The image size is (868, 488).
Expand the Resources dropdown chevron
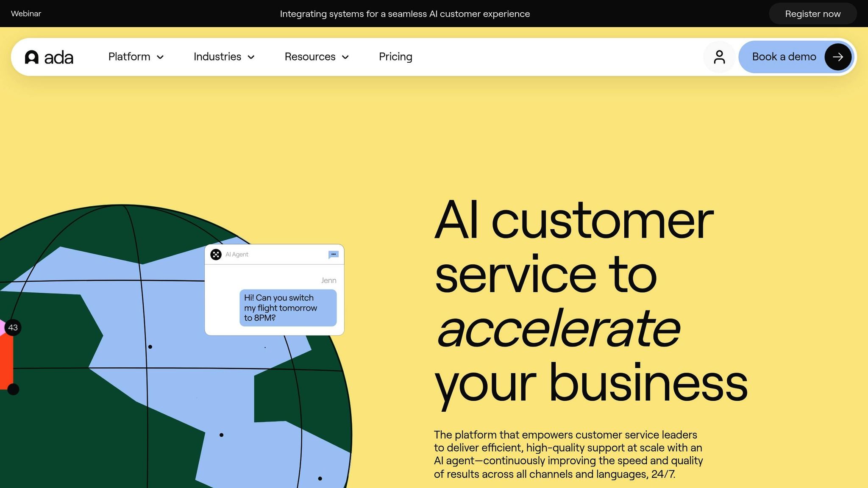(x=345, y=57)
